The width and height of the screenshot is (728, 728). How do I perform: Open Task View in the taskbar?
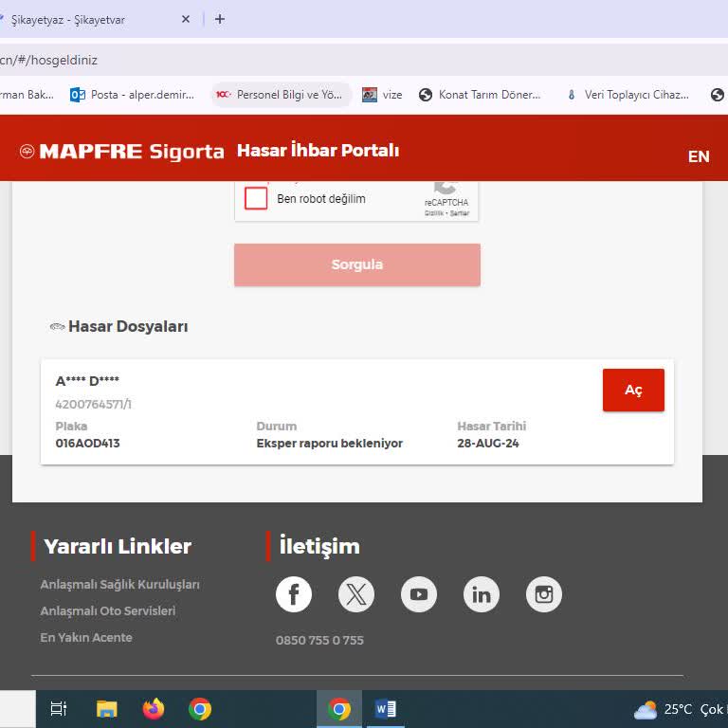click(x=59, y=709)
